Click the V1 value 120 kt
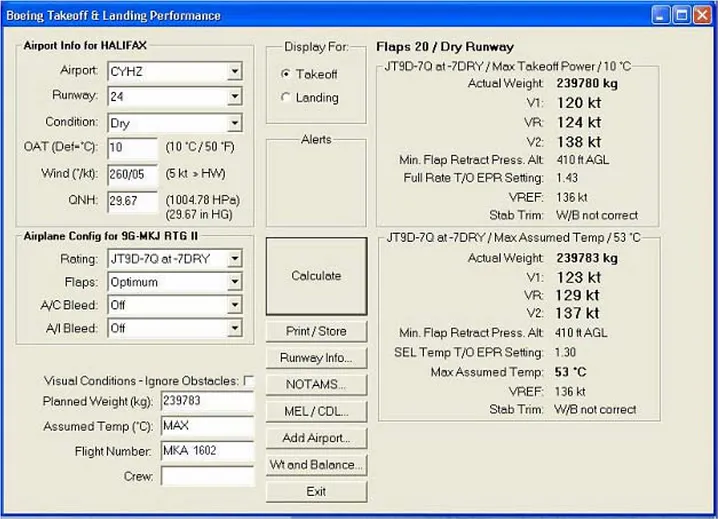The image size is (720, 519). coord(579,103)
